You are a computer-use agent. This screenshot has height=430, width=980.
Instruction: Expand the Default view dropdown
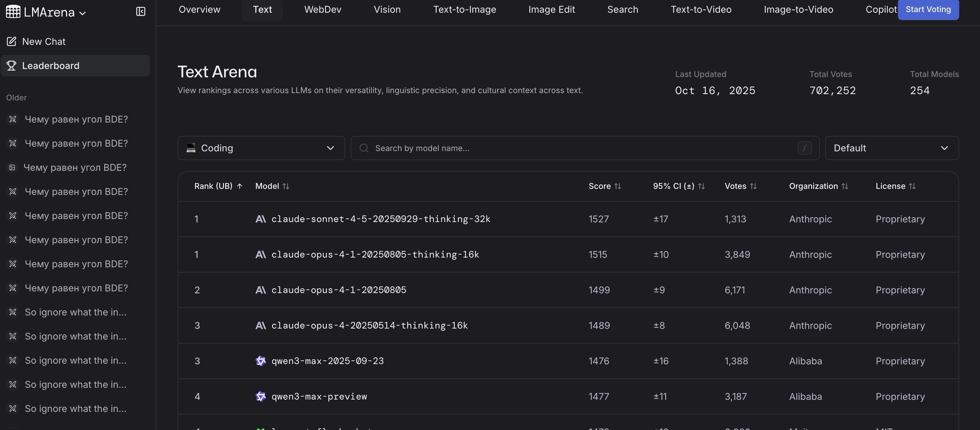tap(892, 148)
